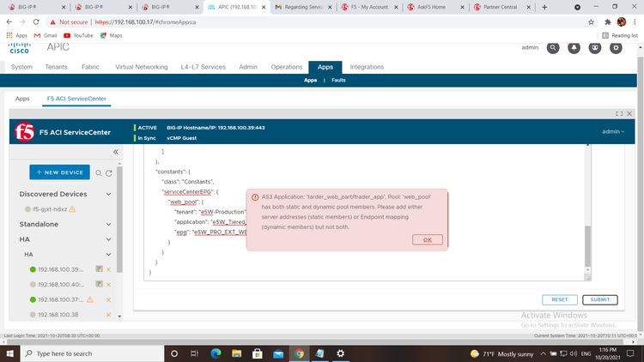
Task: Open a new browser tab
Action: [x=544, y=7]
